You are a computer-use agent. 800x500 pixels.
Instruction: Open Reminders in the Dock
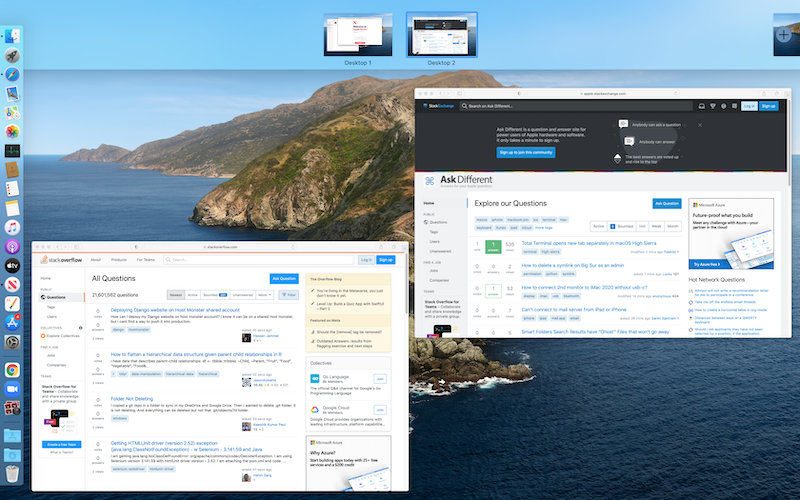(12, 189)
